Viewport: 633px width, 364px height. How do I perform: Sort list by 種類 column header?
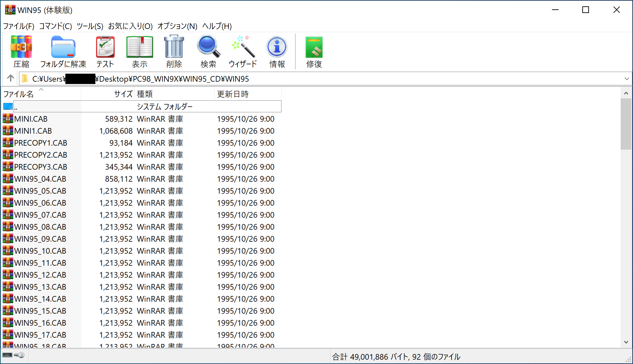(x=174, y=94)
